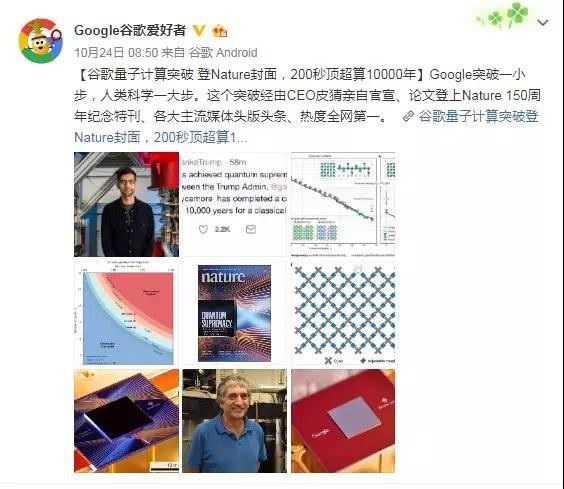Click the envelope message icon in tweet
Viewport: 564px width, 489px height.
[251, 229]
